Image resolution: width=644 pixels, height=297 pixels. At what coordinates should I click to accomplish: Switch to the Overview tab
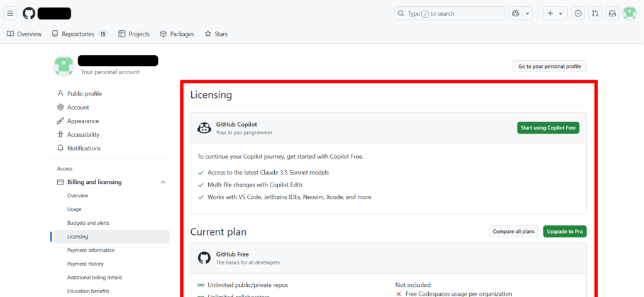coord(25,34)
